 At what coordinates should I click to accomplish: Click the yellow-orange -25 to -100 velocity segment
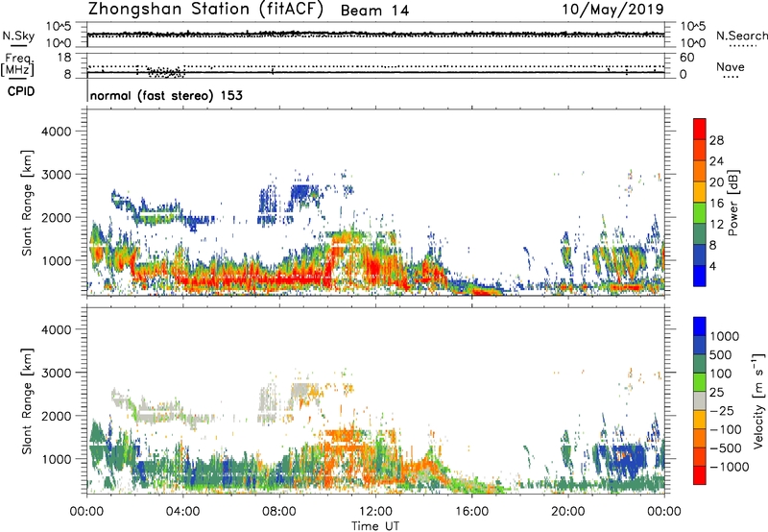700,420
